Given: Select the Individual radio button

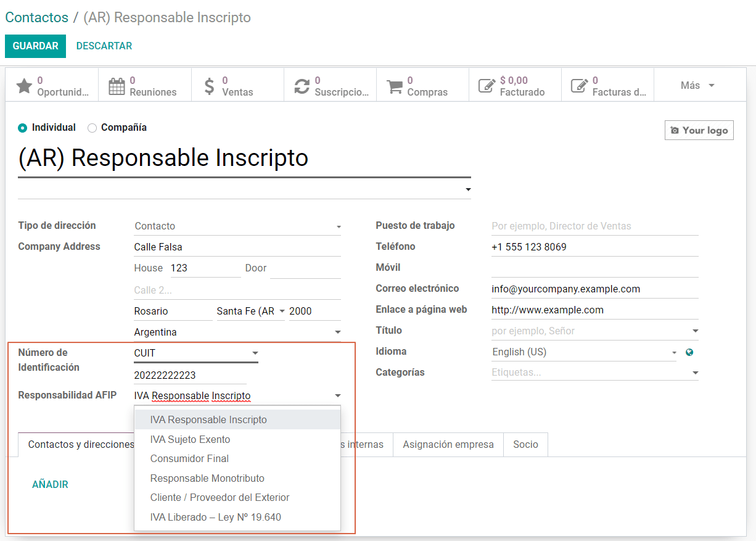Looking at the screenshot, I should (x=23, y=128).
